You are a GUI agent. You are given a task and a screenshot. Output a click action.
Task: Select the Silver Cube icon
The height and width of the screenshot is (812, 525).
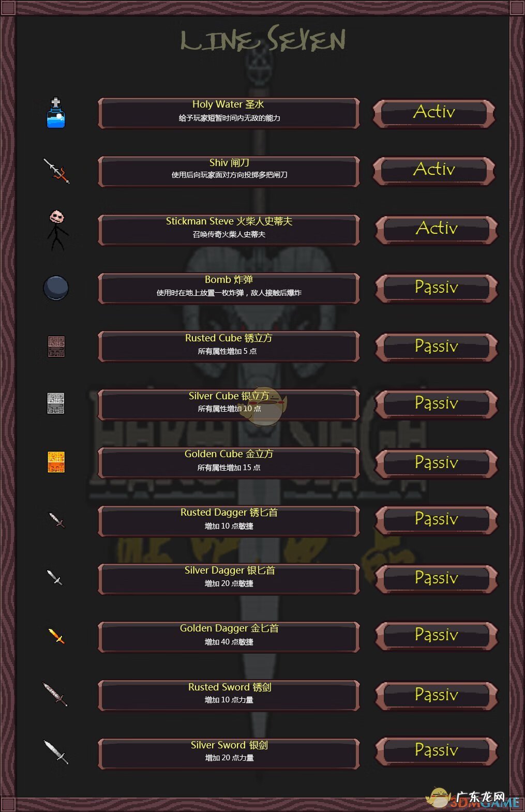(x=56, y=403)
